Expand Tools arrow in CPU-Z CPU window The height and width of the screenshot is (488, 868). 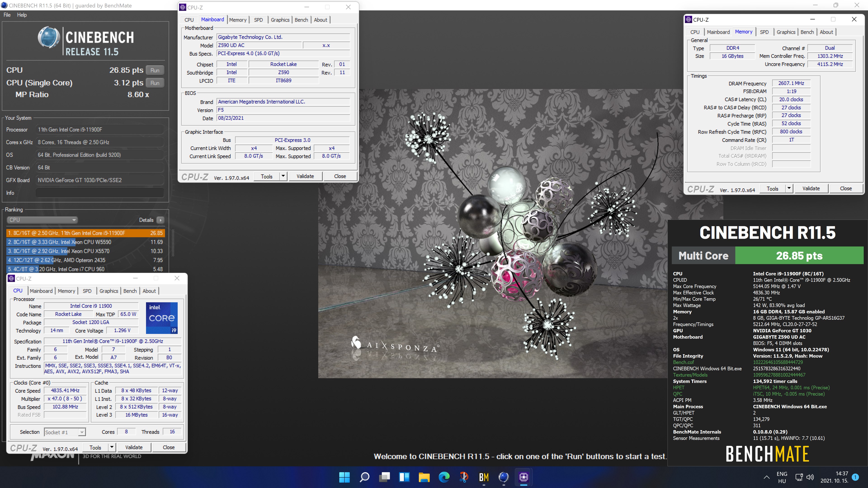(x=112, y=447)
